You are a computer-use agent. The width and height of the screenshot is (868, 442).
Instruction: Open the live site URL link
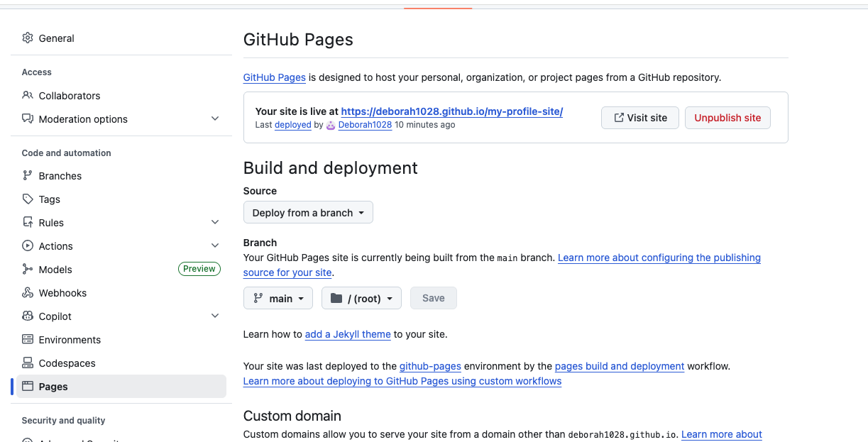pyautogui.click(x=452, y=111)
